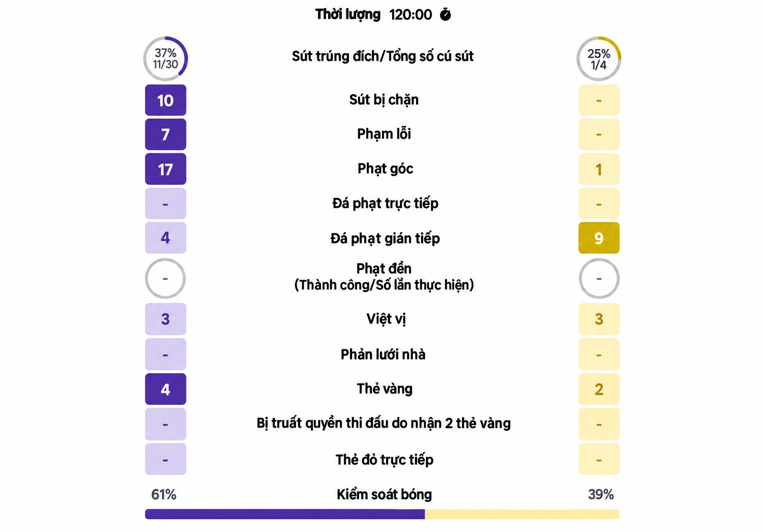Screen dimensions: 765x532
Task: Click the Thẻ đỏ trực tiếp label
Action: click(384, 460)
